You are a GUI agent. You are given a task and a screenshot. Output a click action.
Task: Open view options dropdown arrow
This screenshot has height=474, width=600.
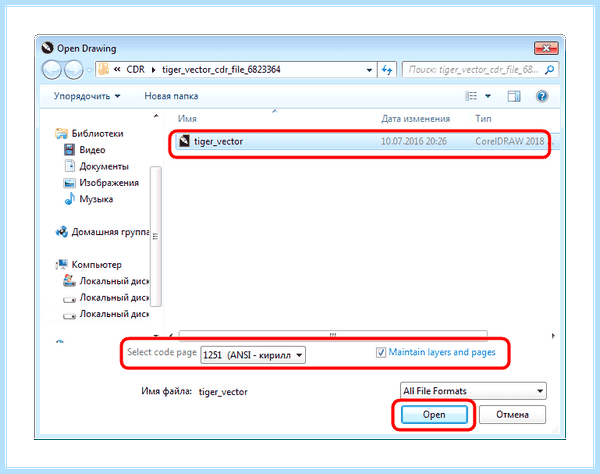point(488,96)
